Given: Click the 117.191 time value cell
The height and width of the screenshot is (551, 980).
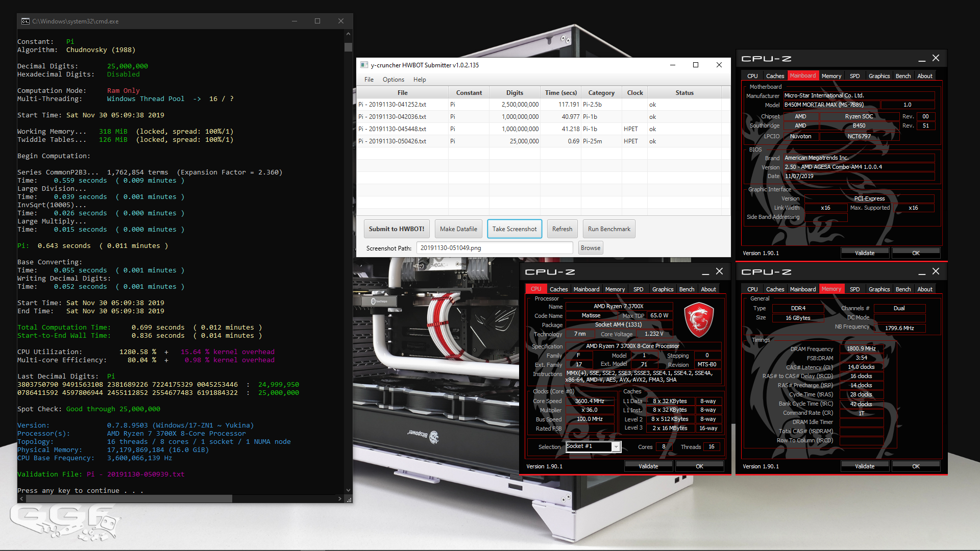Looking at the screenshot, I should [560, 105].
